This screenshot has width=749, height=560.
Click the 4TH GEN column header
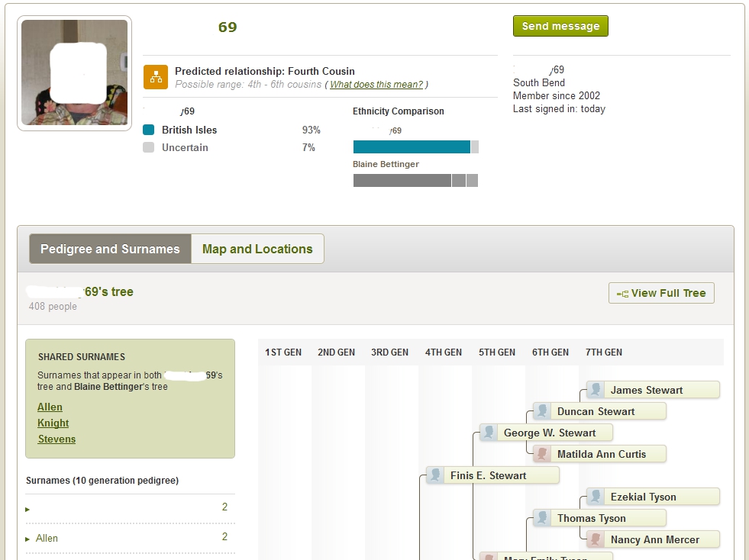[444, 352]
